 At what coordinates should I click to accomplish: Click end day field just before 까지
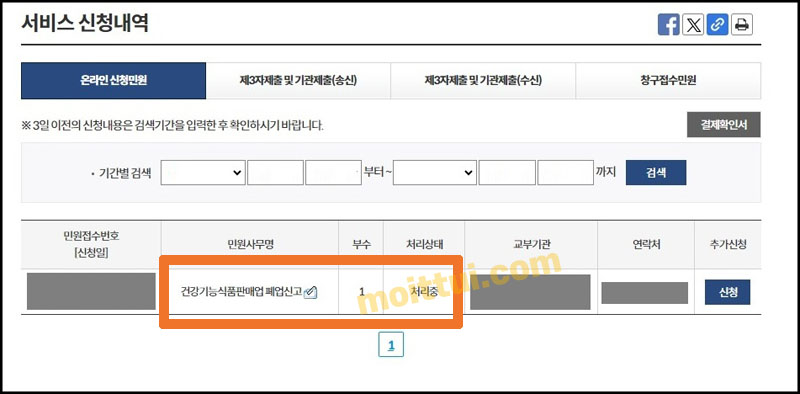point(566,173)
